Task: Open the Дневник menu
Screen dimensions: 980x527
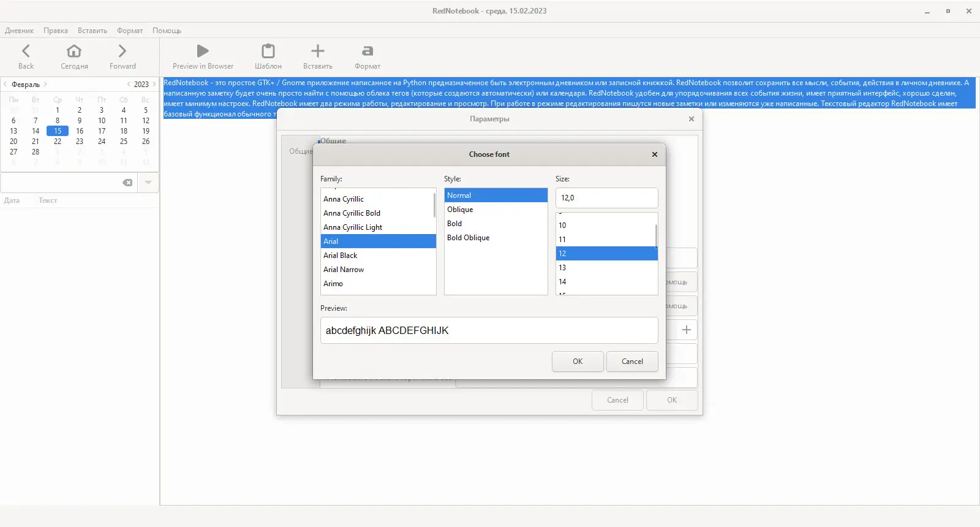Action: [20, 31]
